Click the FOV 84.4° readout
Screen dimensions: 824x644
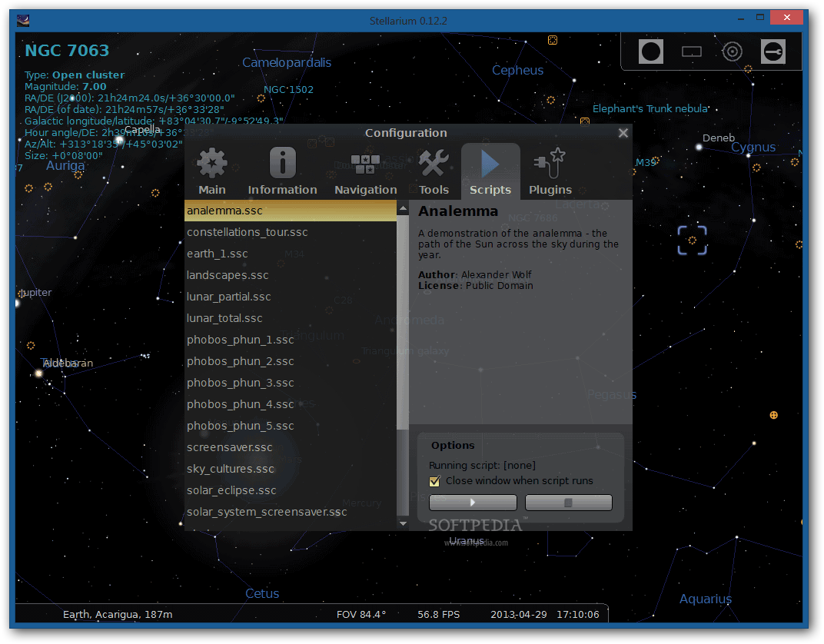[361, 615]
